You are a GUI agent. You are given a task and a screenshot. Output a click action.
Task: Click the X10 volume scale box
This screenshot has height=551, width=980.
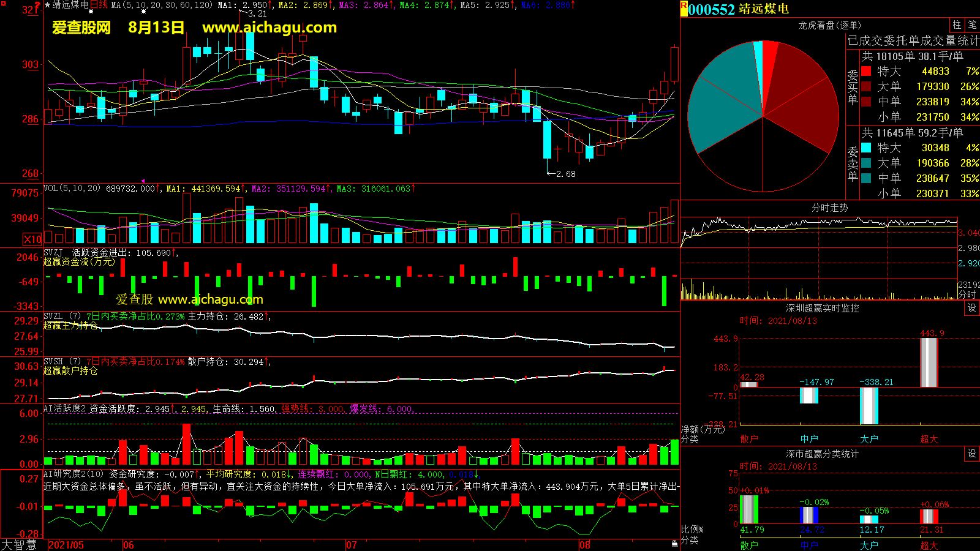32,239
